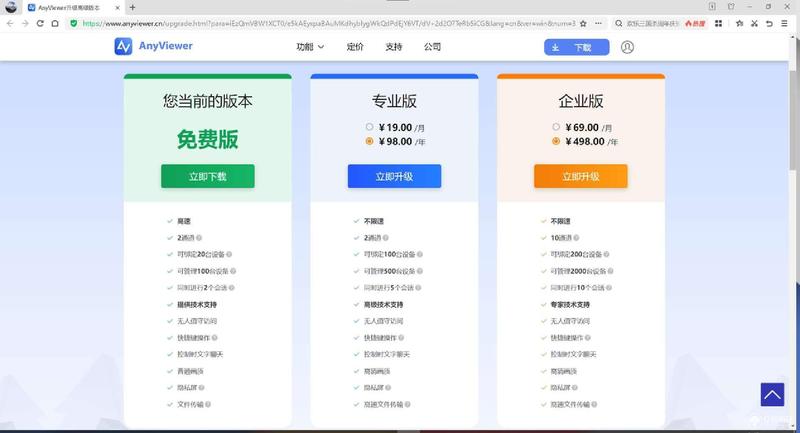Click the AnyViewer logo
The height and width of the screenshot is (433, 800).
click(154, 46)
